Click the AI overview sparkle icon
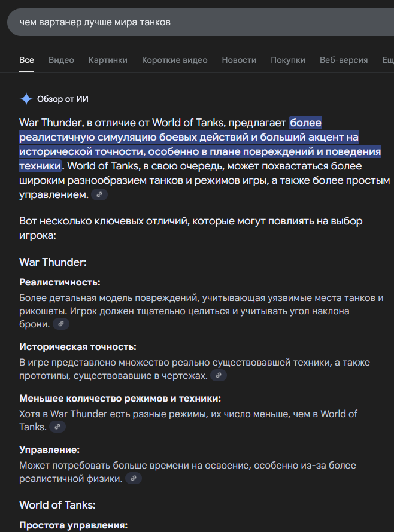Screen dimensions: 394x532 (26, 99)
